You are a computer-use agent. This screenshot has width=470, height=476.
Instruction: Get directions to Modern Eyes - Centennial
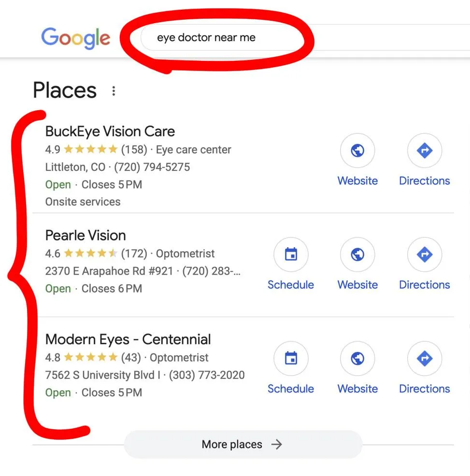tap(425, 359)
